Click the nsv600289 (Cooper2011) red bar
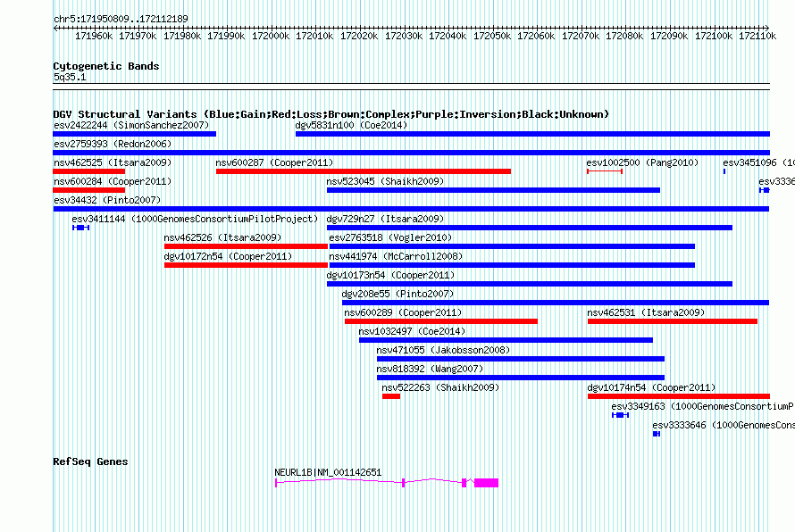 (441, 321)
